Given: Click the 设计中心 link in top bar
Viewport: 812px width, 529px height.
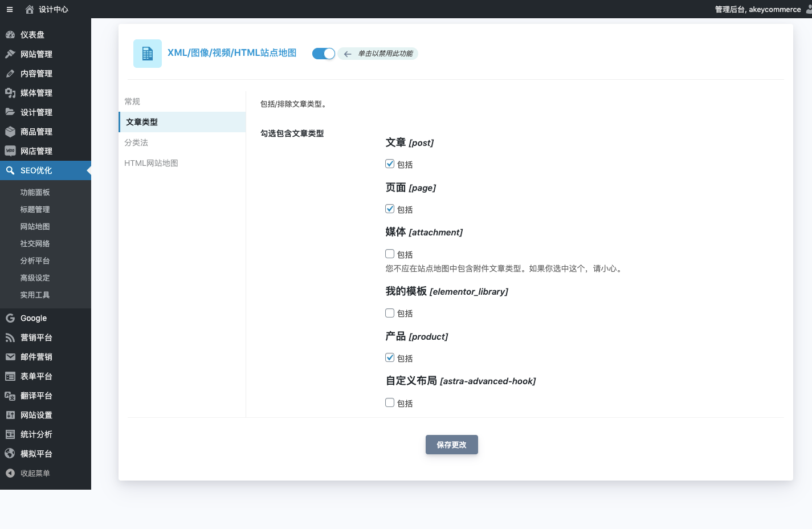Looking at the screenshot, I should 54,9.
